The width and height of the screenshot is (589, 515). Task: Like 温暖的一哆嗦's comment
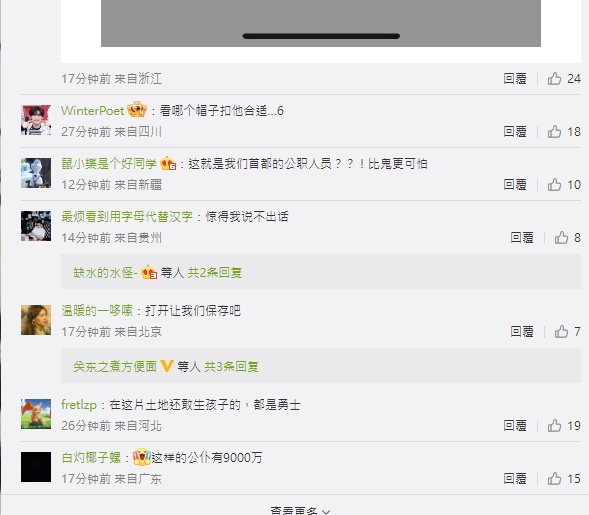point(562,332)
